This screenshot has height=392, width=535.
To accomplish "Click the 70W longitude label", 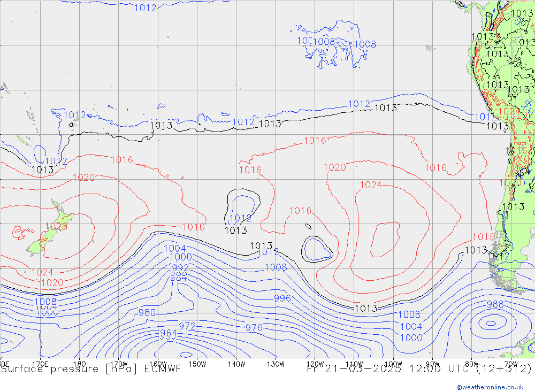I will point(511,364).
